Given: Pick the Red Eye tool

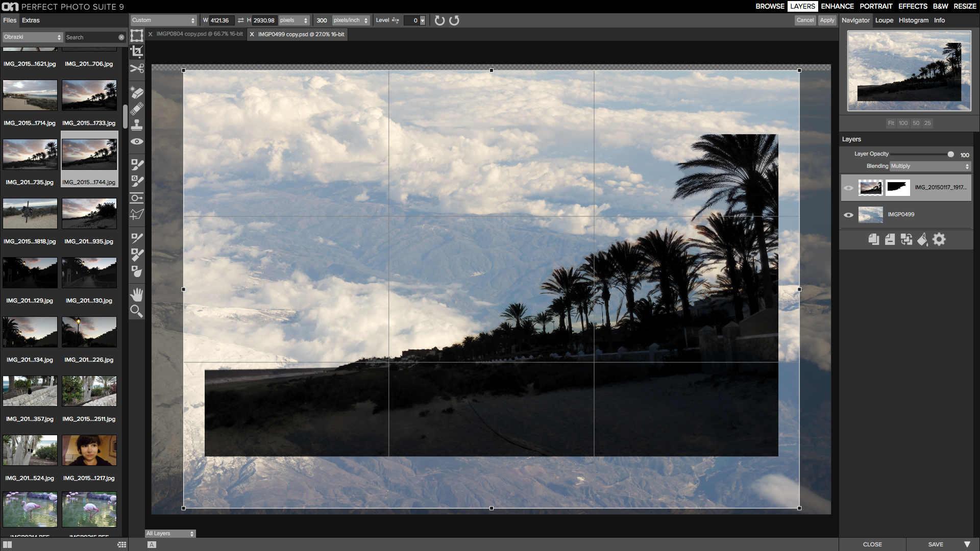Looking at the screenshot, I should (137, 142).
